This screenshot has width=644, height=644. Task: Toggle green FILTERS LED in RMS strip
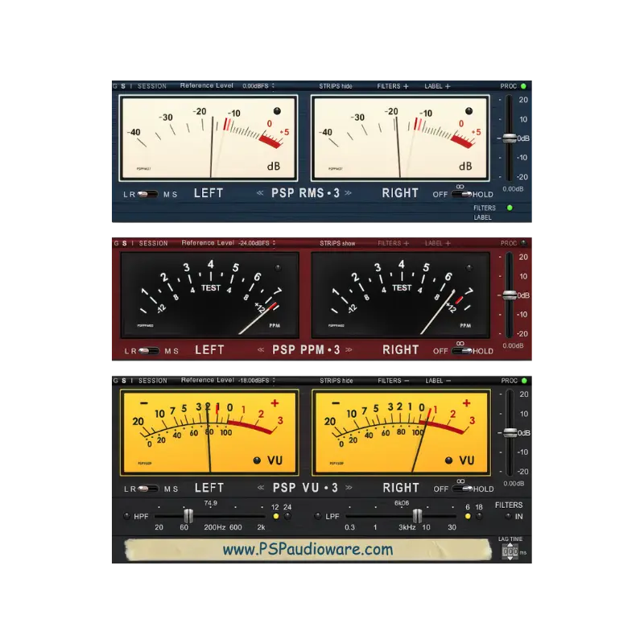coord(510,208)
